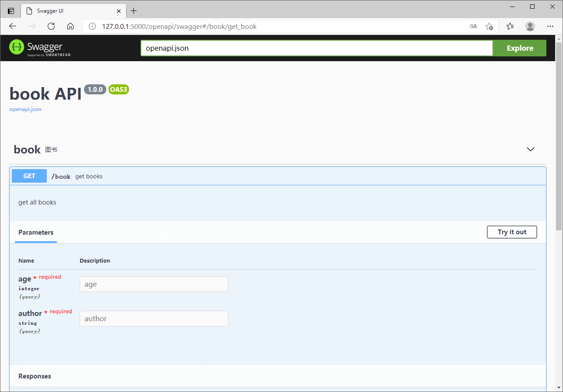Viewport: 563px width, 392px height.
Task: Reload the current page
Action: (x=51, y=26)
